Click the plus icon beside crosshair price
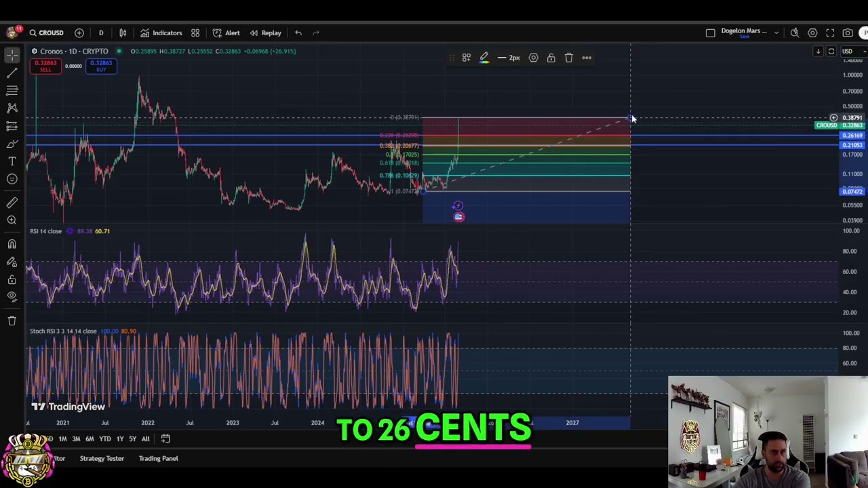Viewport: 868px width, 488px height. 833,118
